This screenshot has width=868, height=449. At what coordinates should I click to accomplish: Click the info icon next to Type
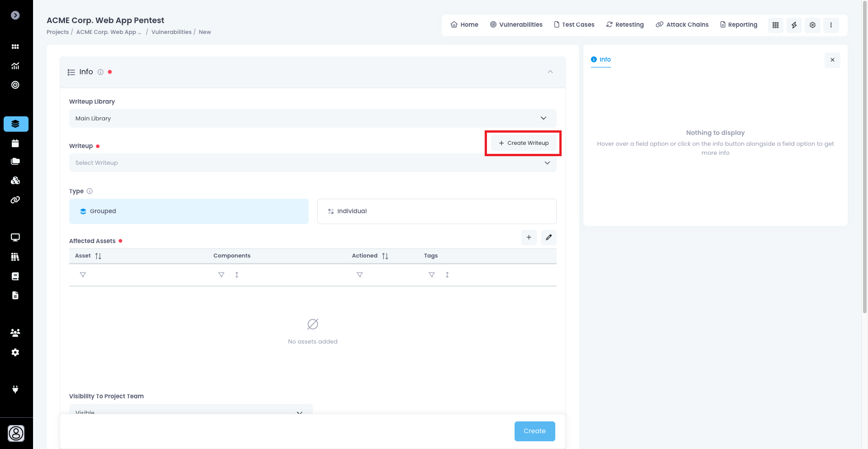tap(90, 191)
